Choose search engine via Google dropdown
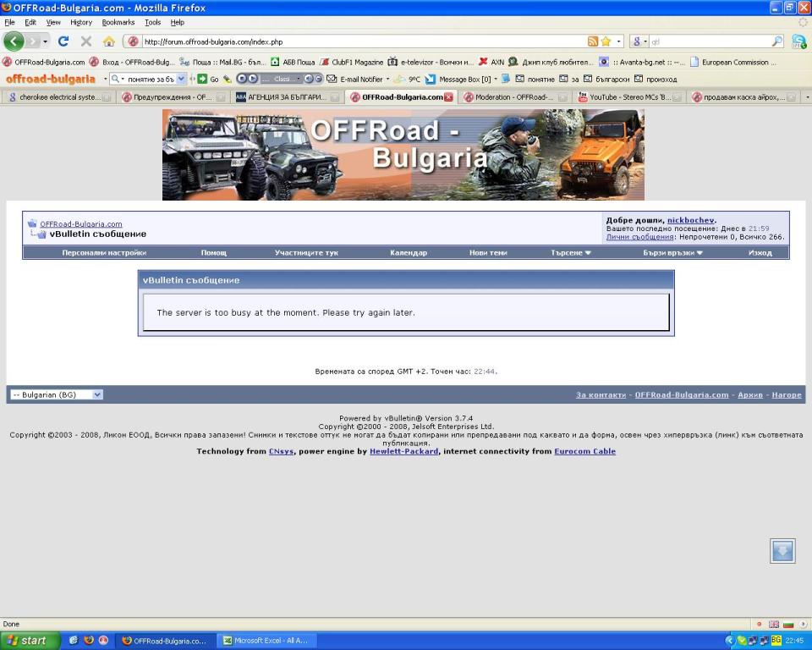 click(x=639, y=41)
